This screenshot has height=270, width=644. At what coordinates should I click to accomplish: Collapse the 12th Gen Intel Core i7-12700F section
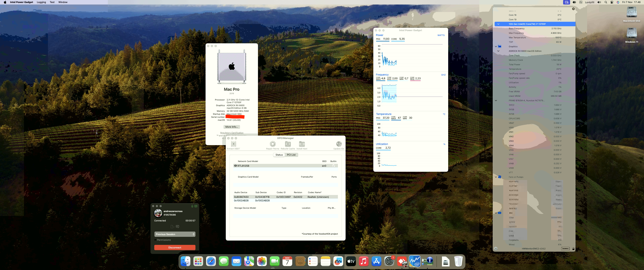(x=498, y=24)
